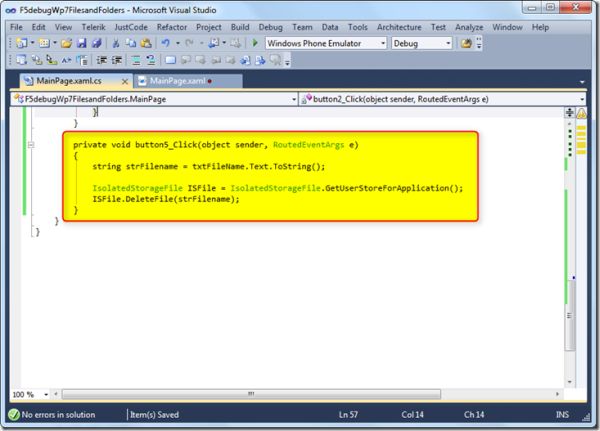The image size is (600, 431).
Task: Open the Telerik menu
Action: click(x=93, y=27)
